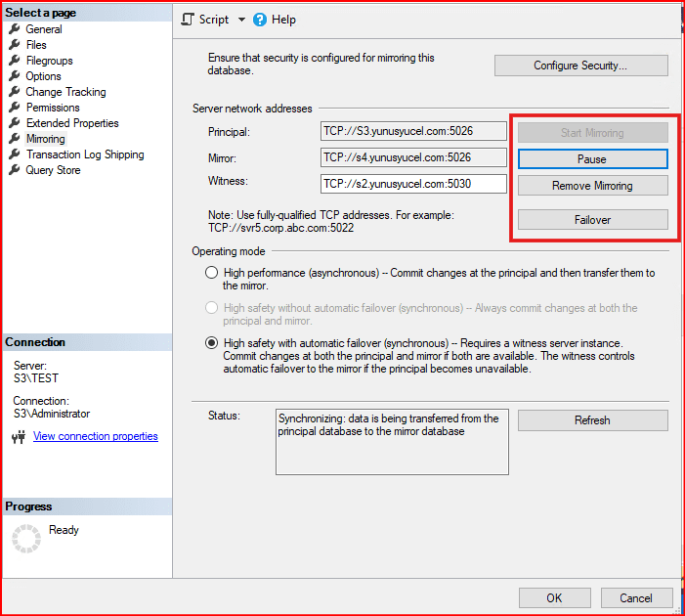Click the Script toolbar icon
The height and width of the screenshot is (616, 685).
click(190, 20)
